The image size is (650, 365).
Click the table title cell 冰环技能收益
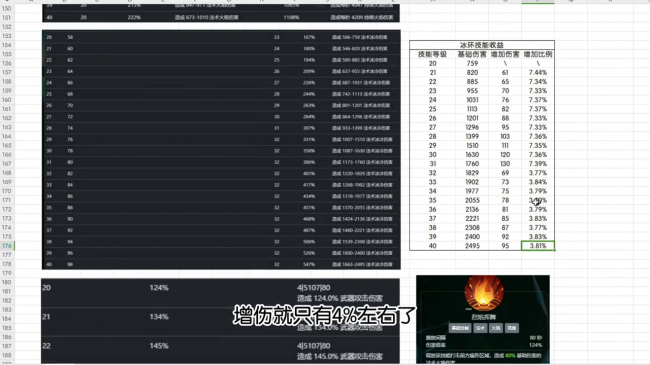coord(482,45)
